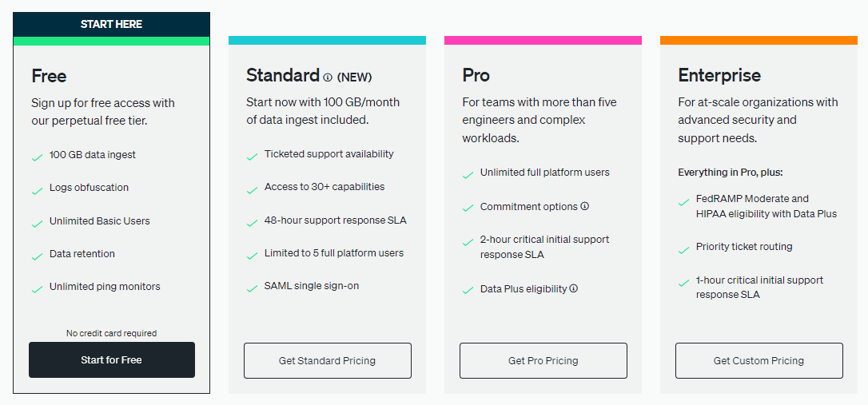
Task: Click the Start for Free button
Action: click(x=112, y=360)
